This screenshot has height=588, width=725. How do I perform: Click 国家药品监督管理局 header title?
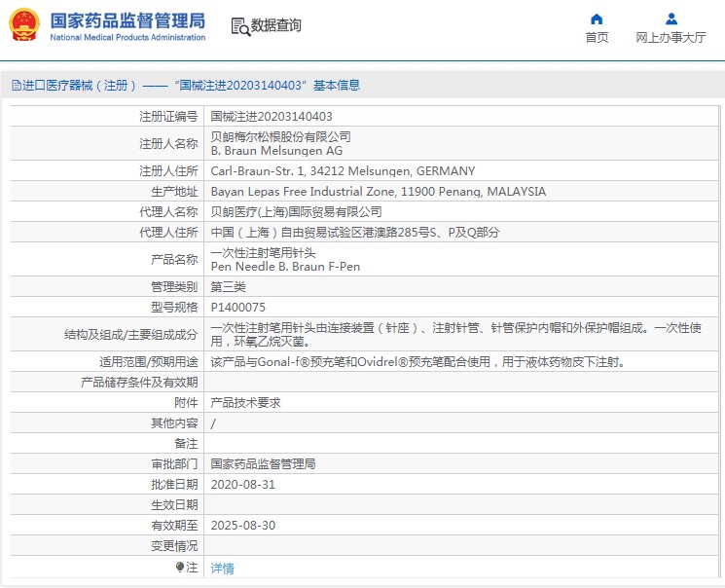click(127, 20)
